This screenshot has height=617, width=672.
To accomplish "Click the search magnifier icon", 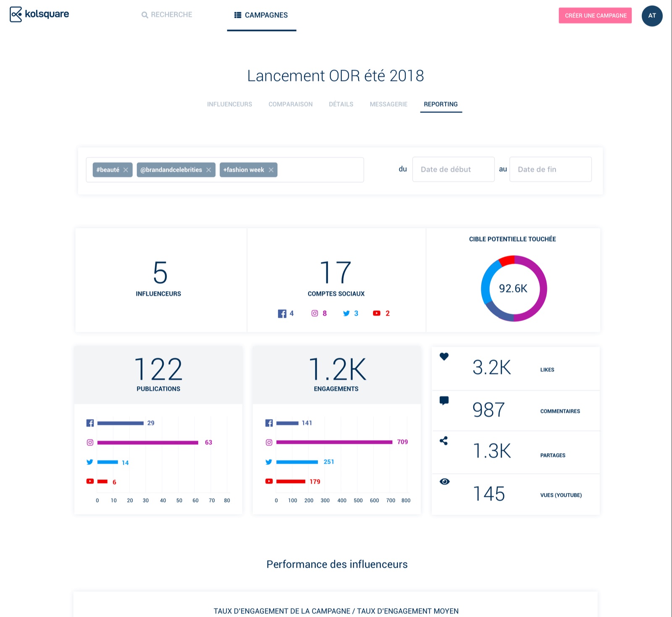I will tap(145, 15).
